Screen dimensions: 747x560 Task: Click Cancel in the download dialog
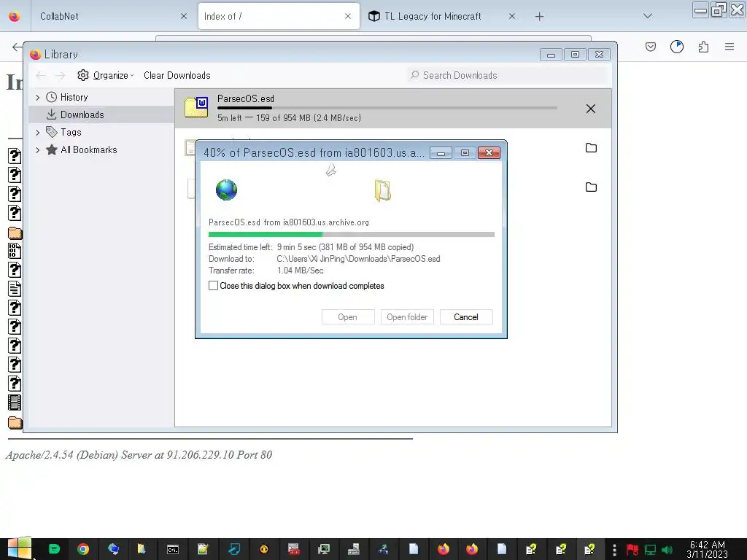(466, 317)
